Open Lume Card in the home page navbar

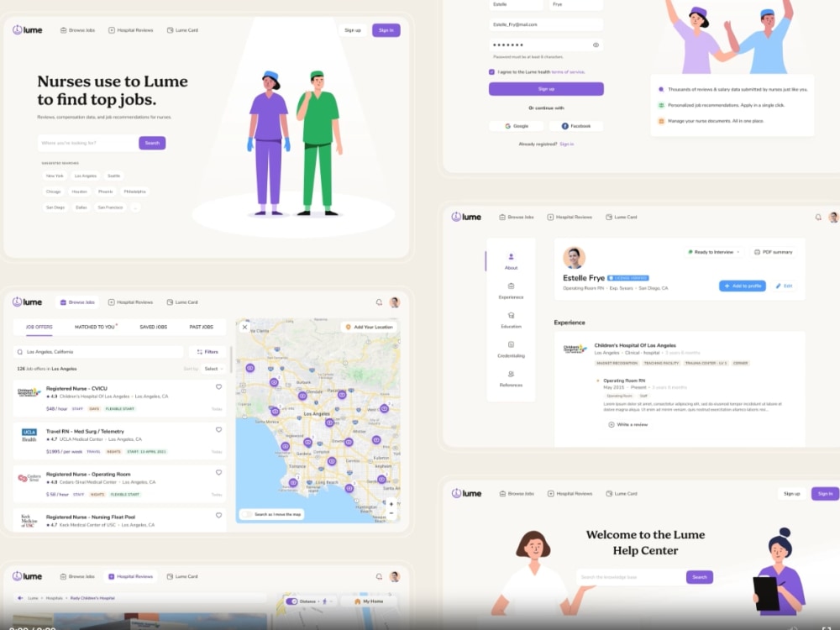(x=182, y=30)
